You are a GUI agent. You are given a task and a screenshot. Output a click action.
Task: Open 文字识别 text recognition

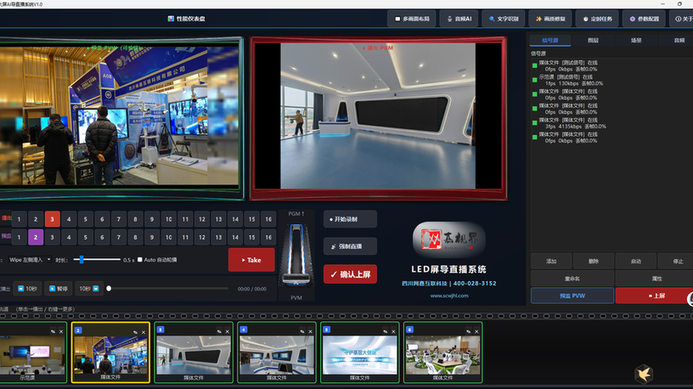click(503, 19)
